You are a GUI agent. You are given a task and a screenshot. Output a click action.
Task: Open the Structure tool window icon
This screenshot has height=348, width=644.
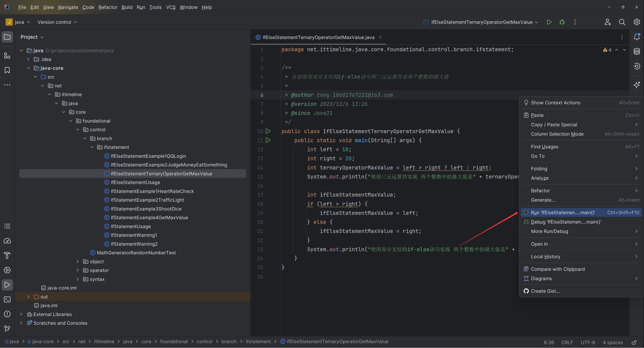(7, 55)
